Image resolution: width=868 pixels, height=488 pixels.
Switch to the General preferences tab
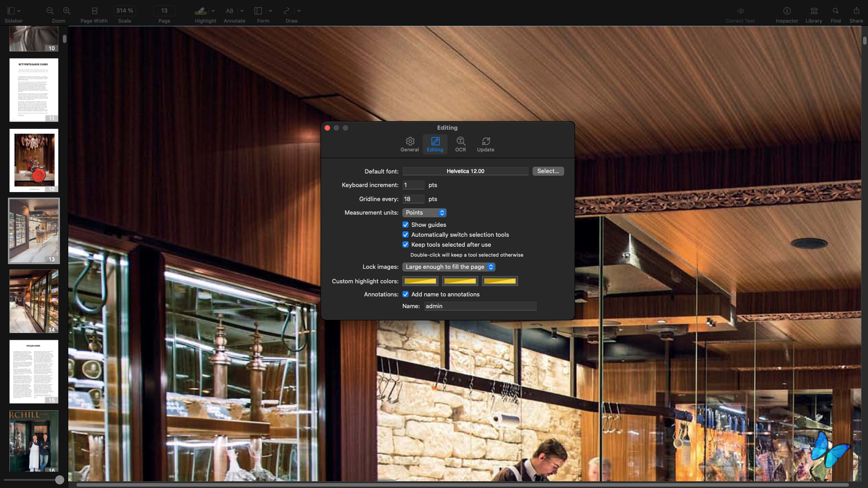pyautogui.click(x=410, y=144)
